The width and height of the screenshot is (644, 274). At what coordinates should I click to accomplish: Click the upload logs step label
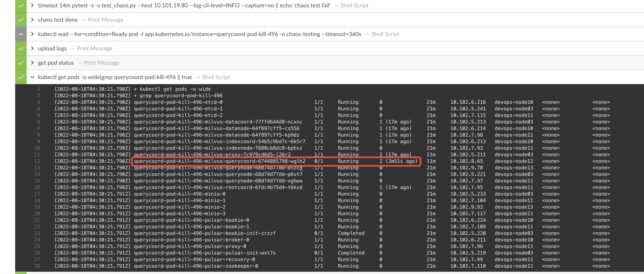pyautogui.click(x=52, y=49)
